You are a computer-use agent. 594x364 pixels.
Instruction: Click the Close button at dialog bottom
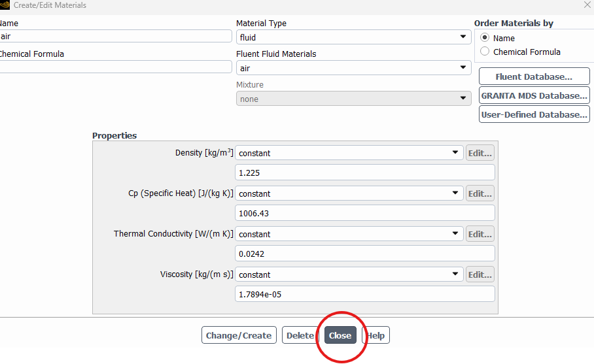click(x=340, y=335)
